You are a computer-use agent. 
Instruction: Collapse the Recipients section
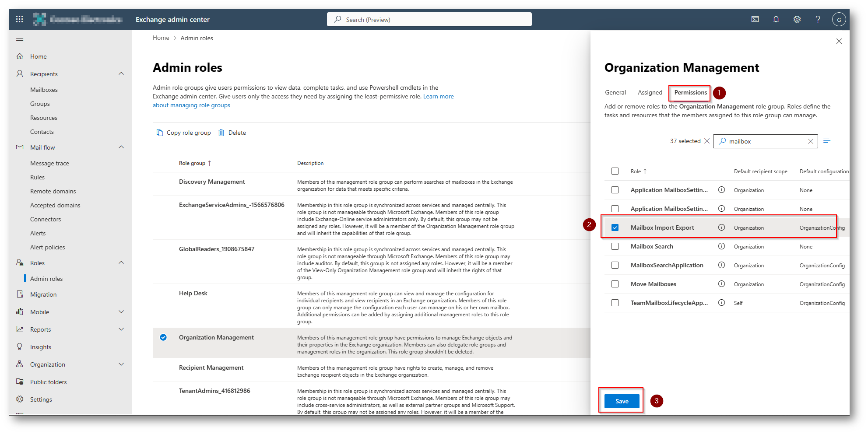pyautogui.click(x=121, y=73)
